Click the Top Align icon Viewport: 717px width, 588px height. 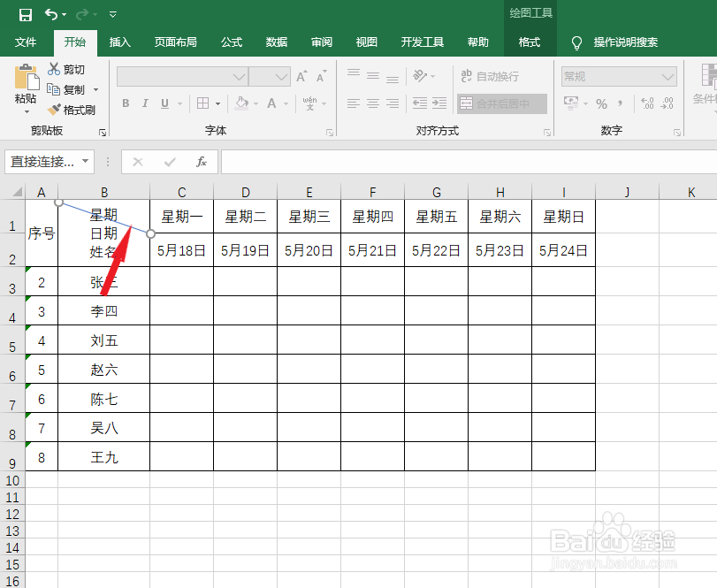click(x=354, y=76)
